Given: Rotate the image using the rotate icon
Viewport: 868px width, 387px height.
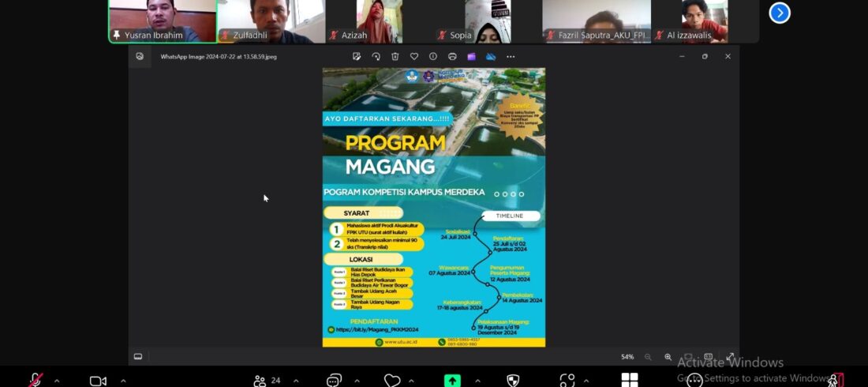Looking at the screenshot, I should [x=376, y=57].
